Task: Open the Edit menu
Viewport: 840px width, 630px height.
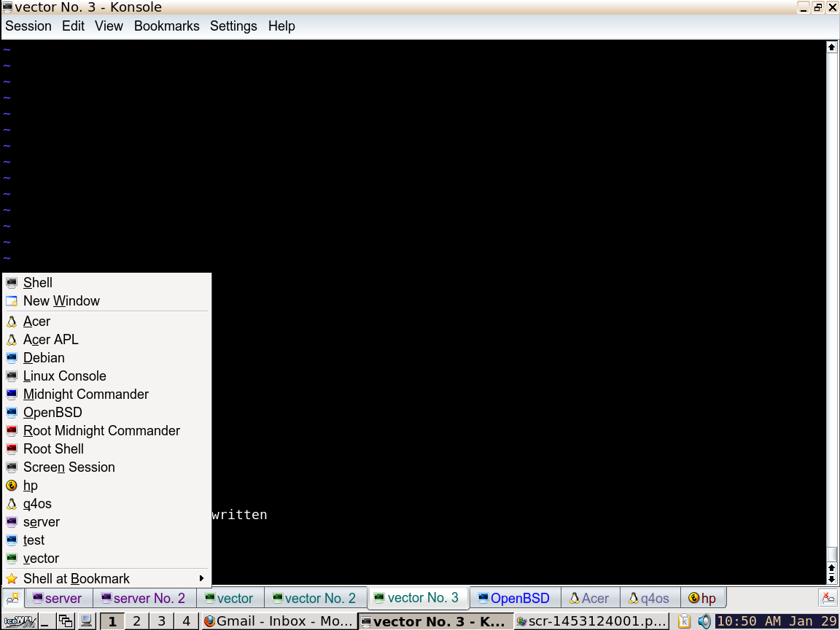Action: point(74,26)
